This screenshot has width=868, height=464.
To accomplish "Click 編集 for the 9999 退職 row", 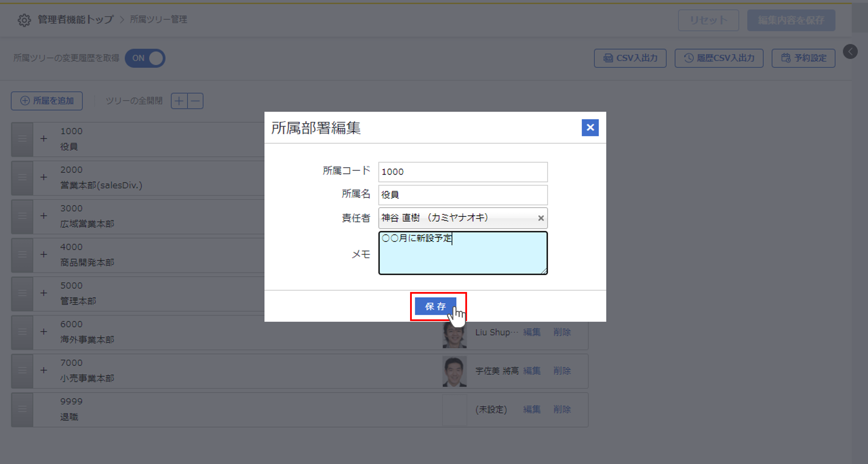I will 532,410.
